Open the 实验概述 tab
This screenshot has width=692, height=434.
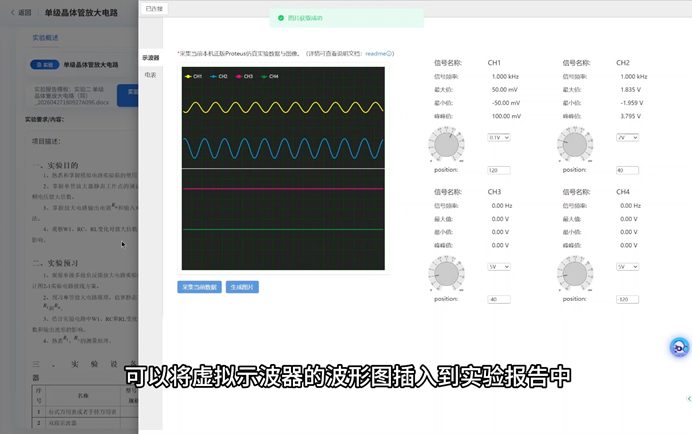pos(45,38)
